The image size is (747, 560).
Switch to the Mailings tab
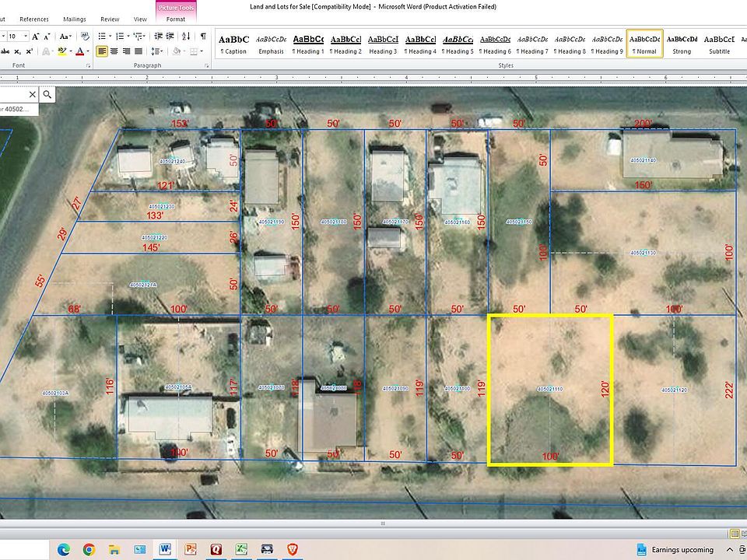coord(75,19)
